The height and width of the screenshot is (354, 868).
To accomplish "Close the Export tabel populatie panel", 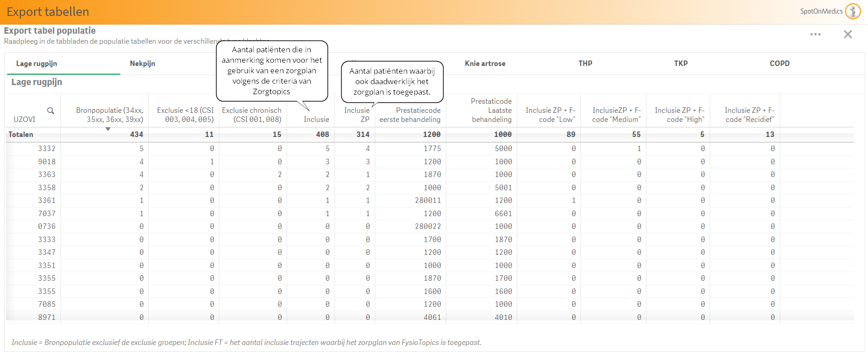I will [x=848, y=35].
